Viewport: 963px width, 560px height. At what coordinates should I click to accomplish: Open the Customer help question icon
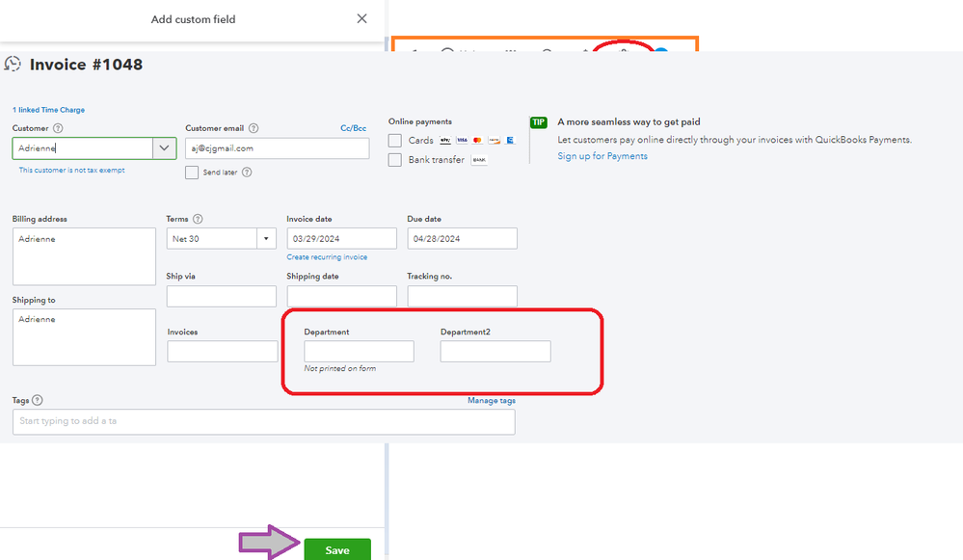[x=58, y=128]
